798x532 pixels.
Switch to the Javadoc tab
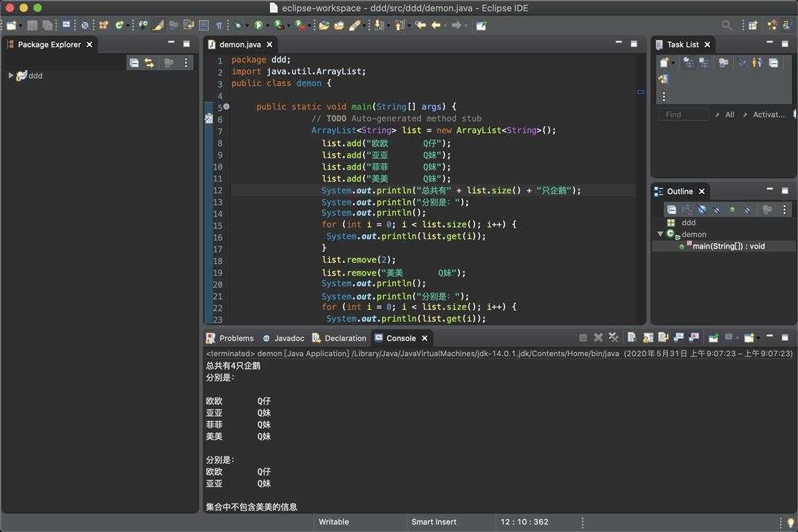pyautogui.click(x=283, y=338)
